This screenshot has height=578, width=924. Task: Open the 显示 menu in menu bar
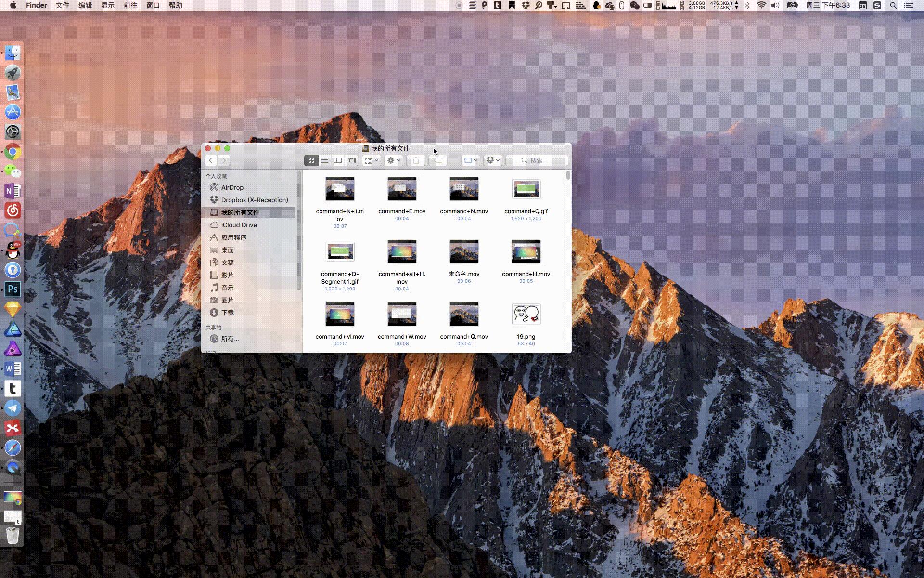pyautogui.click(x=107, y=5)
